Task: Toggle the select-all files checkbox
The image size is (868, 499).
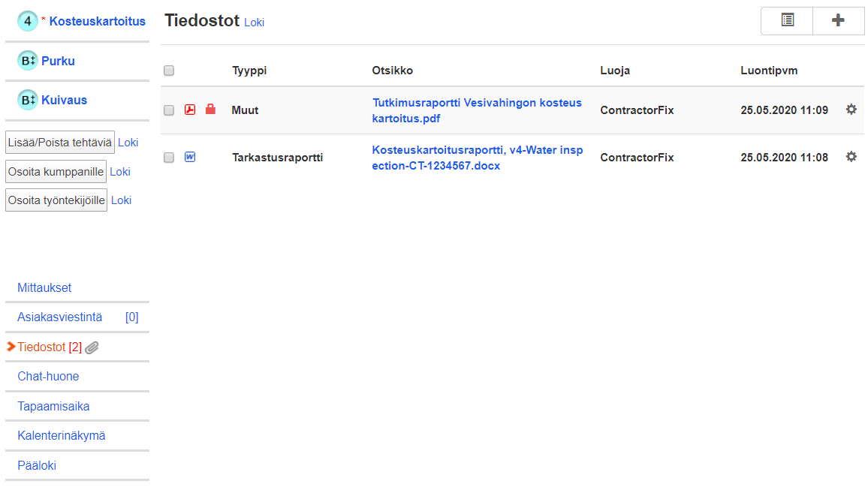Action: click(x=169, y=71)
